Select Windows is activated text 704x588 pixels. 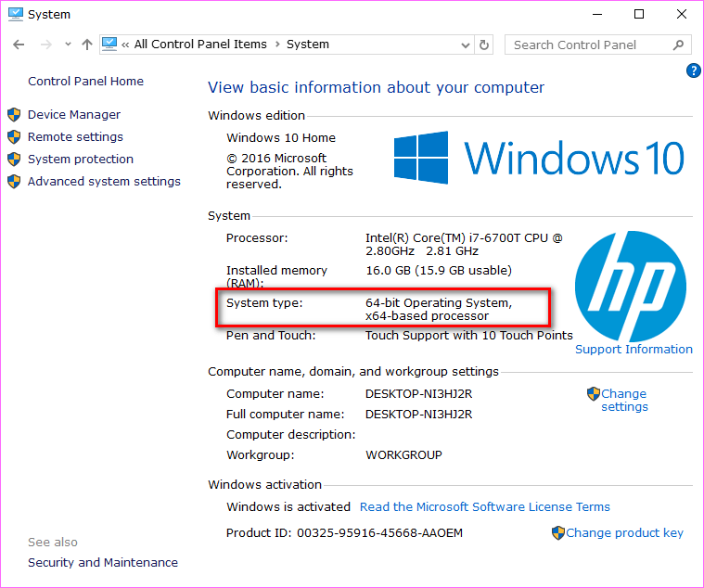tap(288, 506)
